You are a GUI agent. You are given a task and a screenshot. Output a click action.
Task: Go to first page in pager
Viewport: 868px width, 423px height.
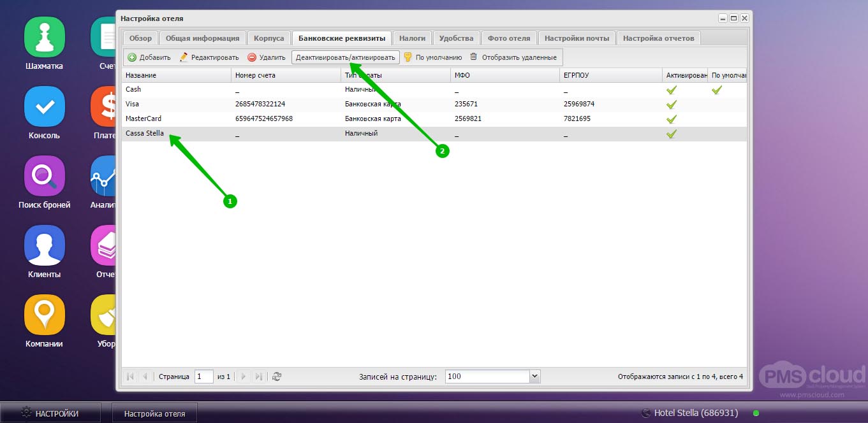(130, 376)
